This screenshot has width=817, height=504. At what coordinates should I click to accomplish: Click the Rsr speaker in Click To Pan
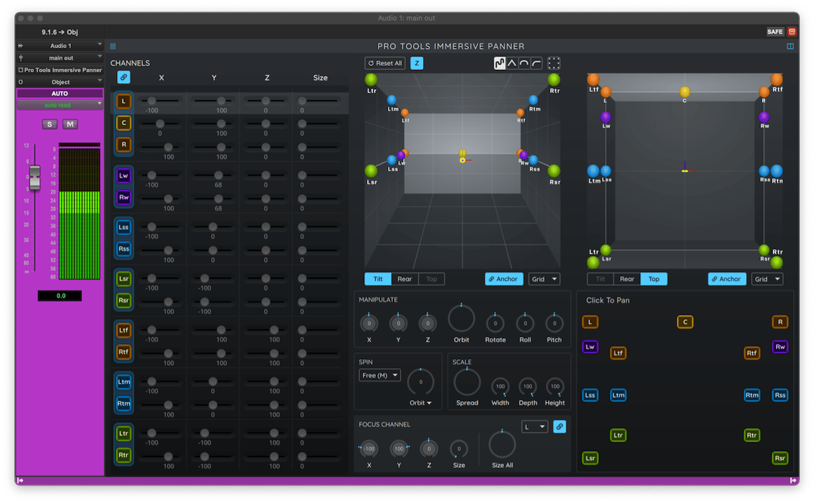pos(780,458)
